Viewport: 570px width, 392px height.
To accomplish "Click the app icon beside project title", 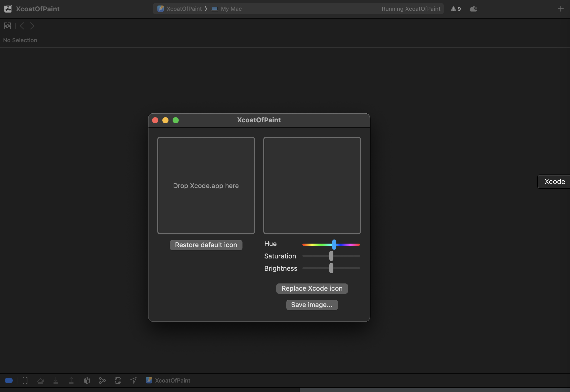I will 8,9.
